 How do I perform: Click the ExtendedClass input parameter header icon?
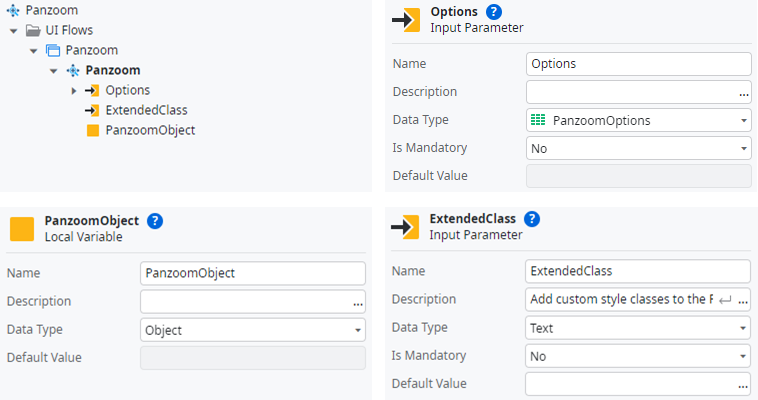tap(405, 227)
